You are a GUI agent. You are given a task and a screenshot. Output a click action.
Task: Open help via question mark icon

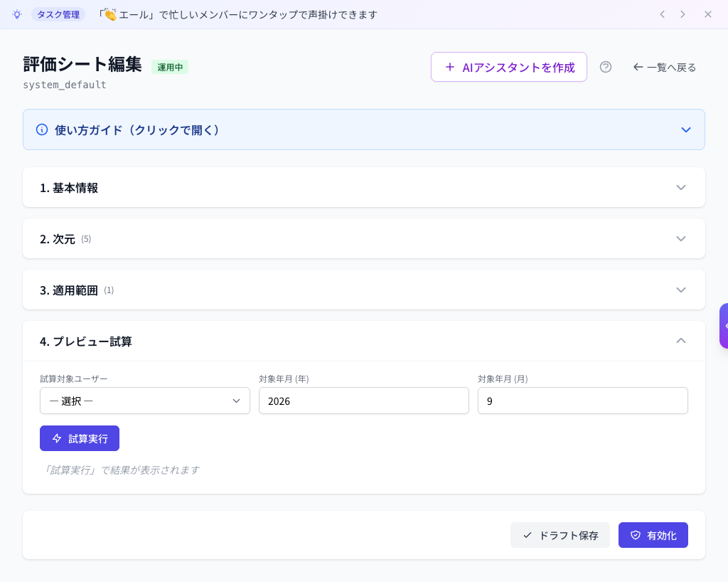tap(606, 67)
